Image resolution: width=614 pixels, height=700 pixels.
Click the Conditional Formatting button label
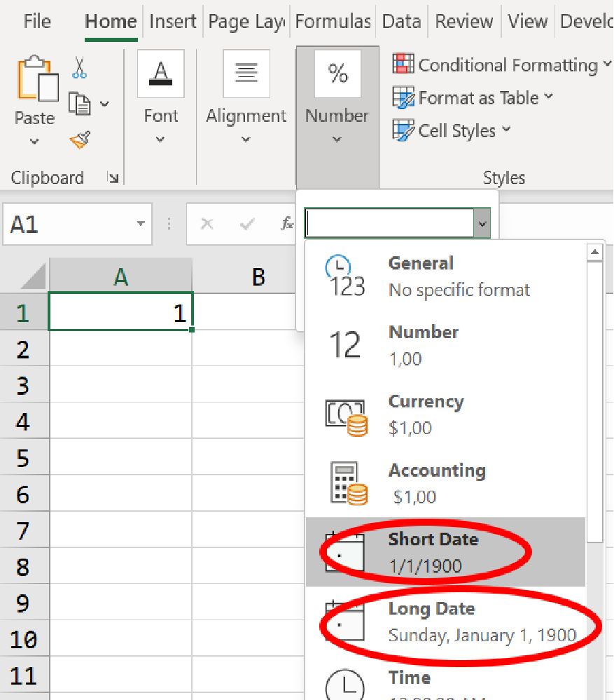(x=508, y=64)
